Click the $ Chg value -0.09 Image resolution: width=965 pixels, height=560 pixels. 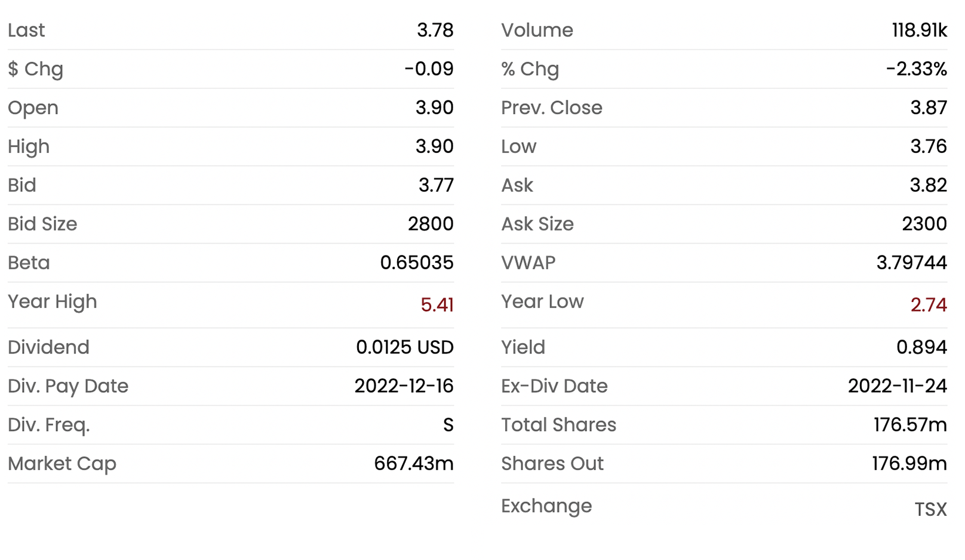[x=429, y=69]
